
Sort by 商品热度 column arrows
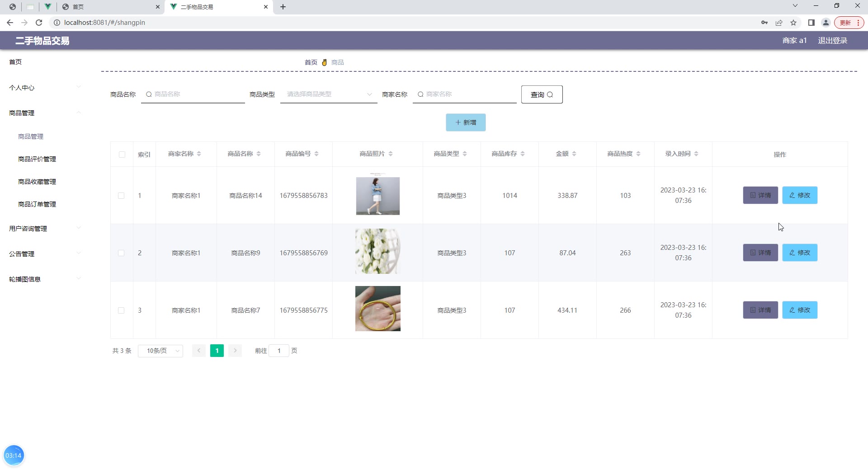pyautogui.click(x=638, y=154)
